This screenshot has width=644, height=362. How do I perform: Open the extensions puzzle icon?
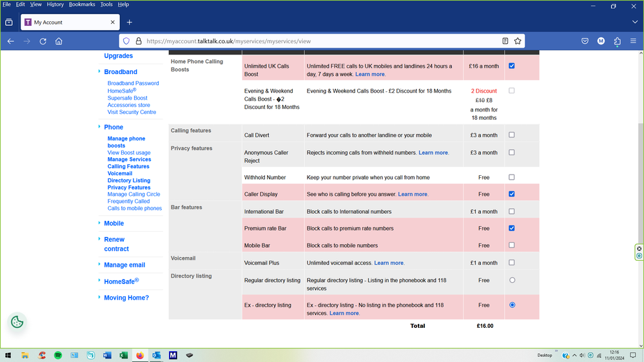point(618,41)
